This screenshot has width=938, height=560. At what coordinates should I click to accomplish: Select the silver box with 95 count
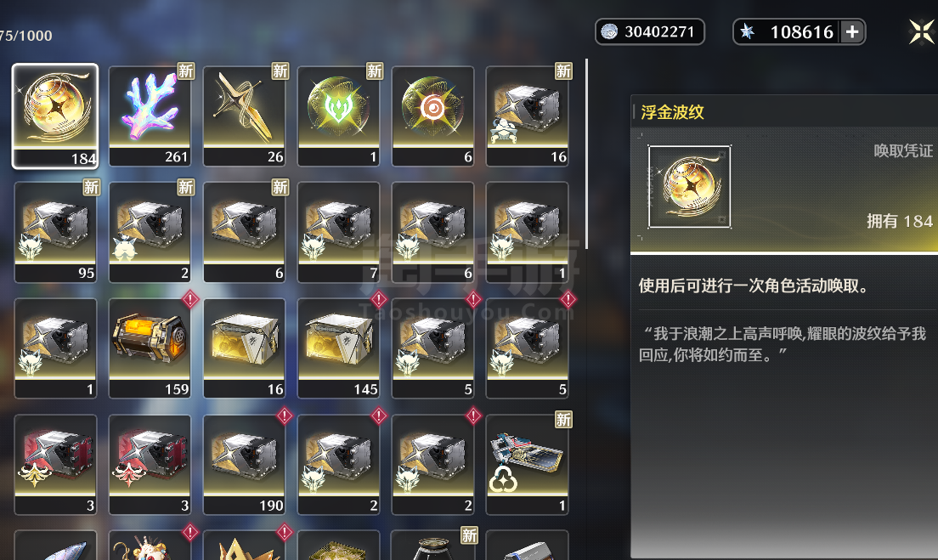(x=55, y=232)
